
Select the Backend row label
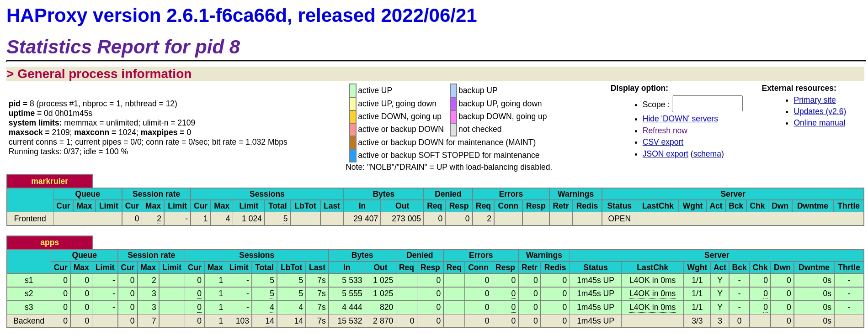tap(29, 321)
